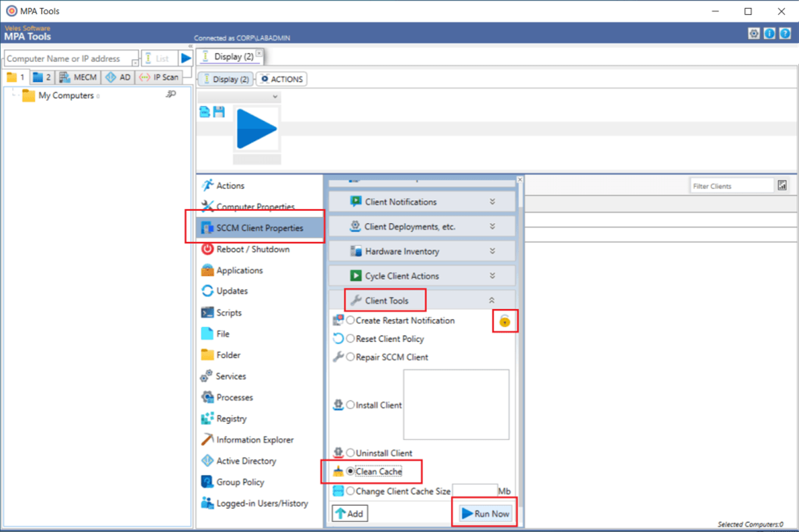Select Reset Client Policy radio button
Image resolution: width=799 pixels, height=532 pixels.
[350, 339]
